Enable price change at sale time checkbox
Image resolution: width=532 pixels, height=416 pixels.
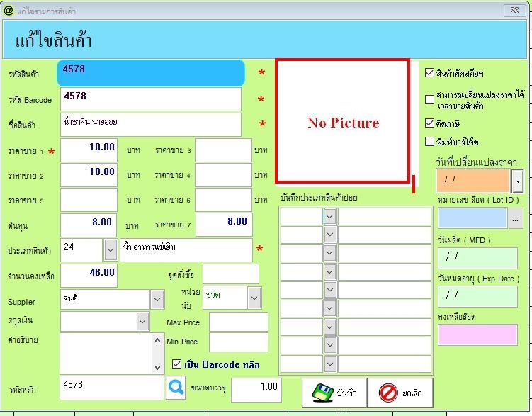tap(429, 99)
